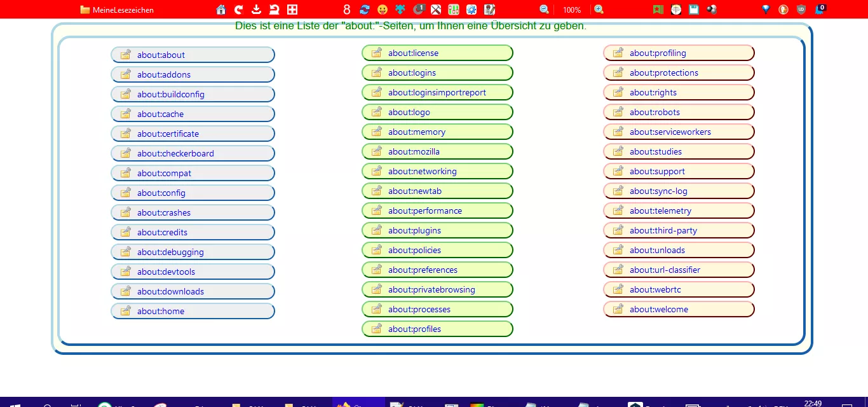Click the gray badge icon showing 1
The width and height of the screenshot is (868, 407).
[x=419, y=9]
